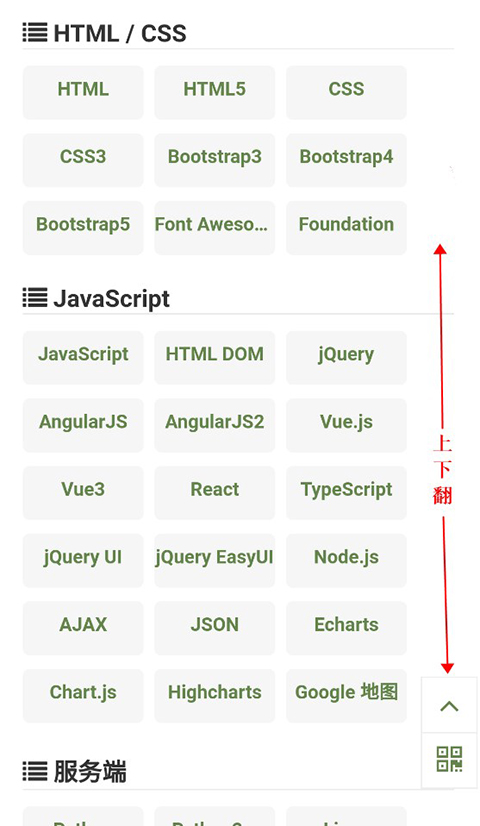This screenshot has height=826, width=480.
Task: Open the CSS3 tutorial button
Action: tap(83, 160)
